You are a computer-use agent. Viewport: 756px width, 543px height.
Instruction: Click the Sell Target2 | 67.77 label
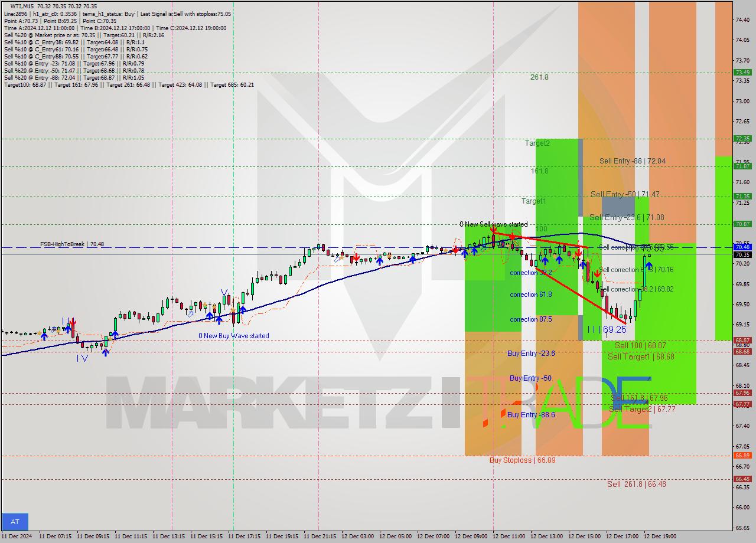point(641,409)
